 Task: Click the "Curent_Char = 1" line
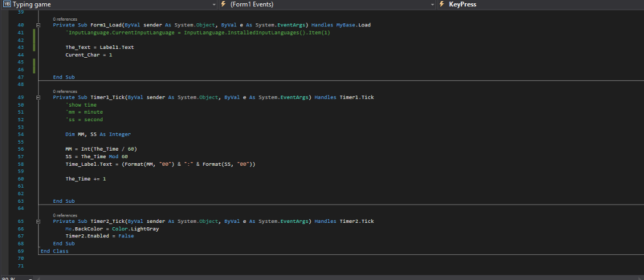89,55
